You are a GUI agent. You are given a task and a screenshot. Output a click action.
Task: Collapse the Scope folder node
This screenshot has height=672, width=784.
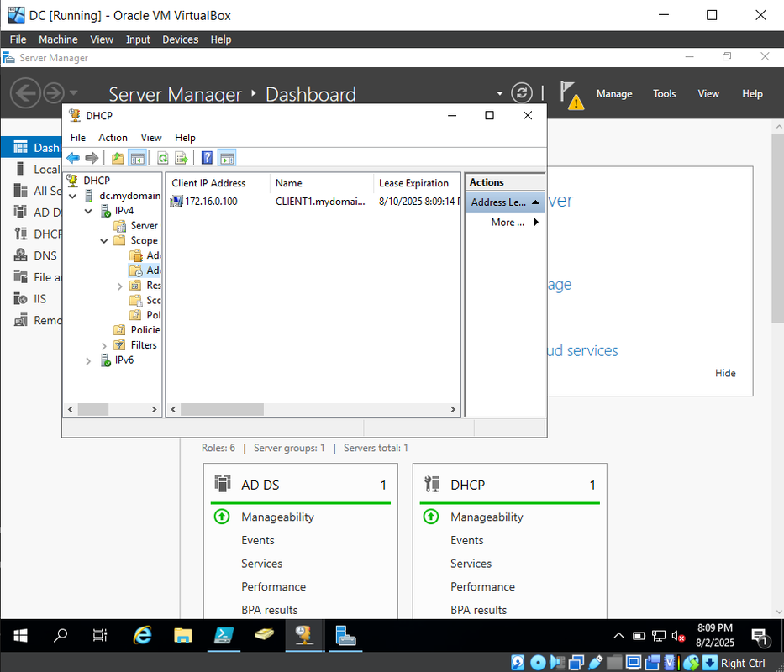[x=104, y=241]
